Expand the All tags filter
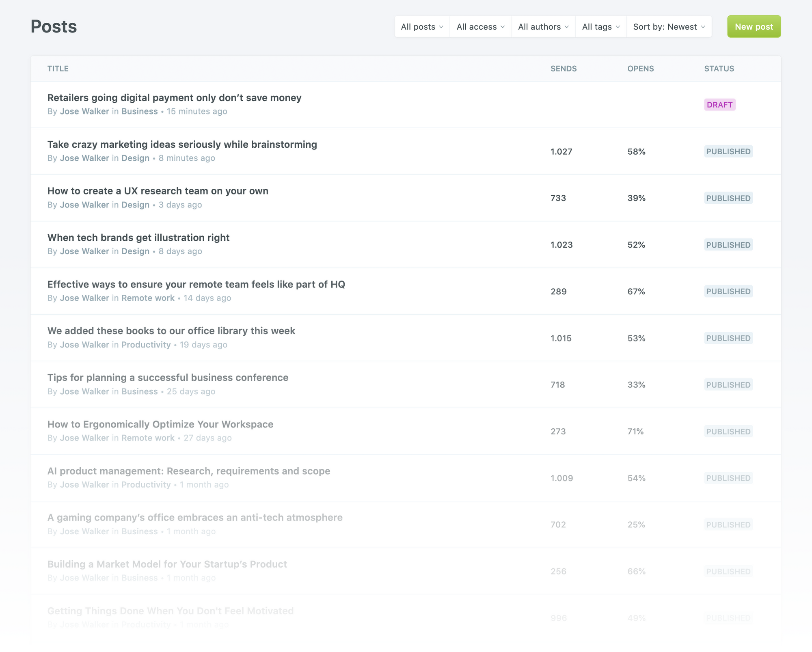812x652 pixels. pyautogui.click(x=601, y=27)
